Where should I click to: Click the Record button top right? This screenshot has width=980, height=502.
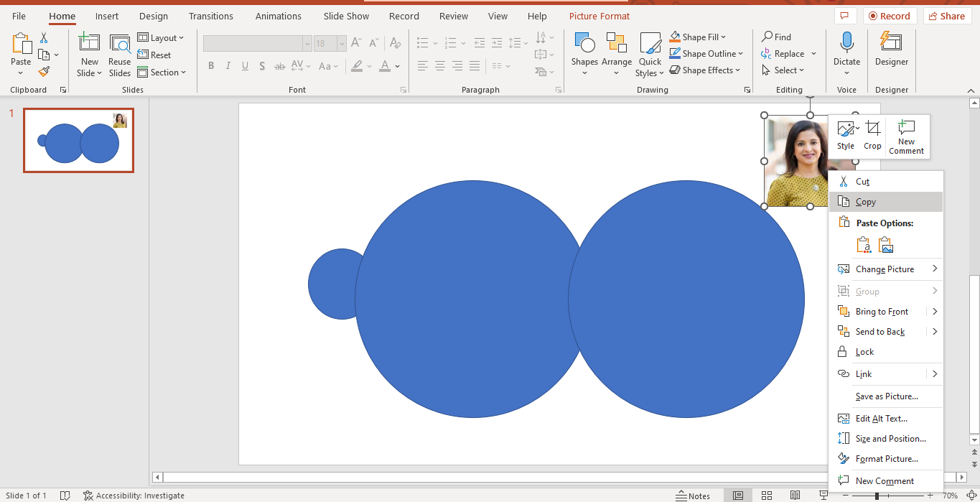tap(890, 15)
